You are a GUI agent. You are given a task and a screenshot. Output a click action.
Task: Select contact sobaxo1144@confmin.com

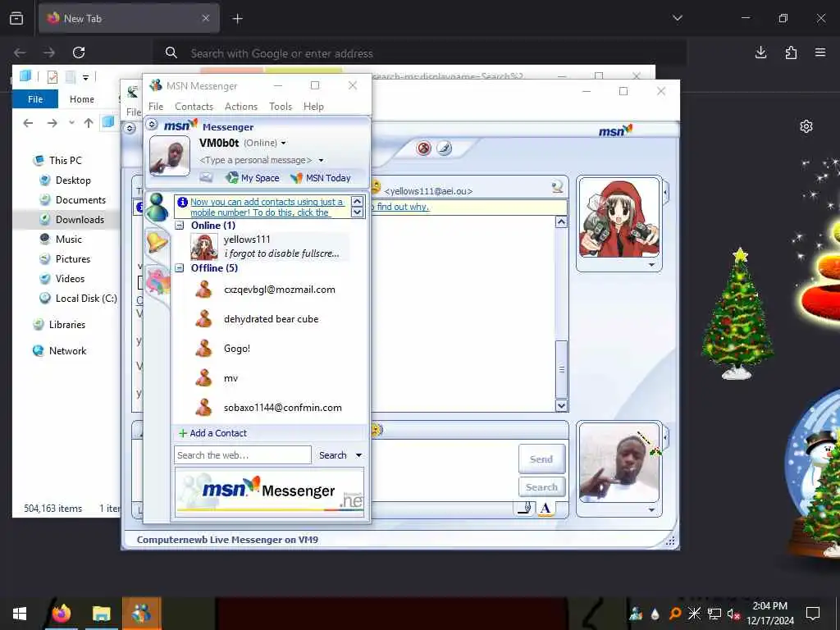click(270, 408)
